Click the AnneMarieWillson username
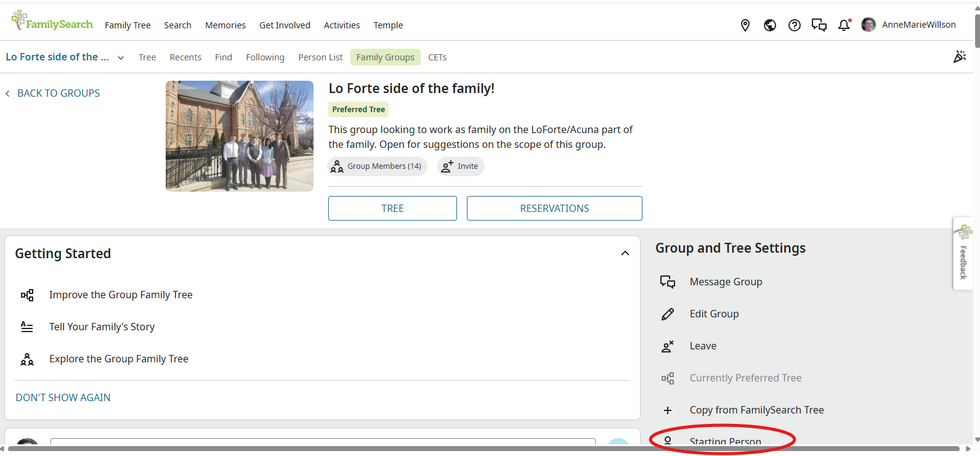The height and width of the screenshot is (456, 980). (919, 25)
